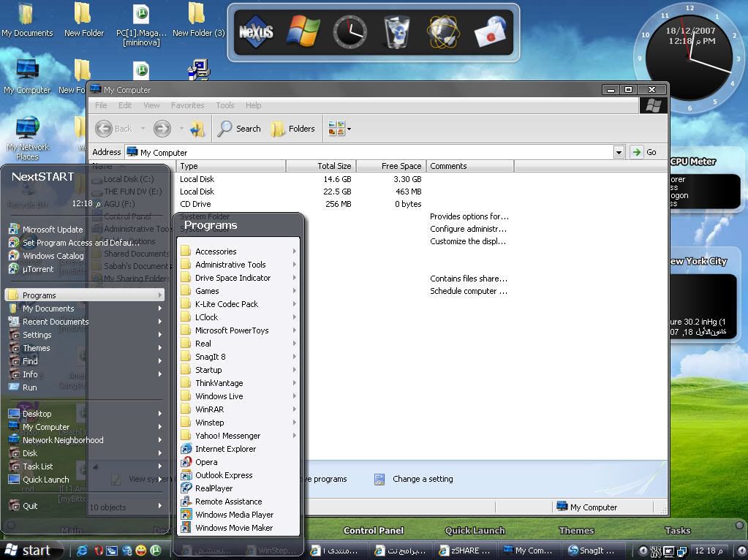Open the Favorites menu
Screen dimensions: 748x560
pos(187,105)
